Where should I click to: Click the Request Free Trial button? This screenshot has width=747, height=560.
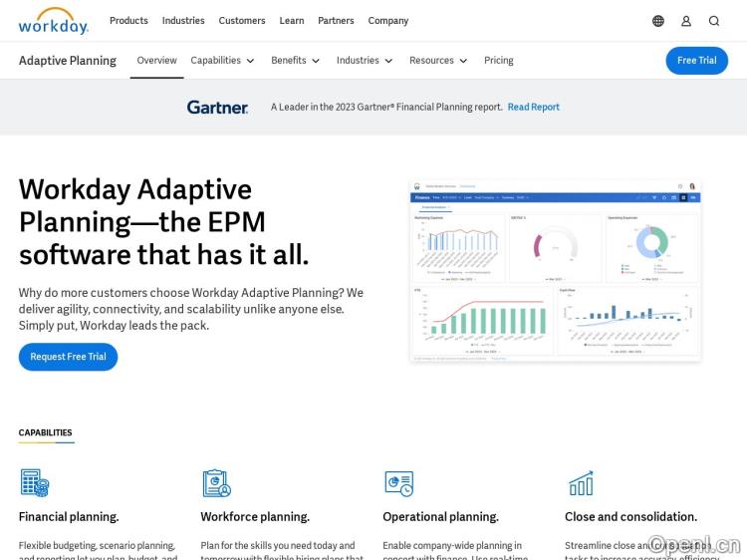pyautogui.click(x=68, y=357)
